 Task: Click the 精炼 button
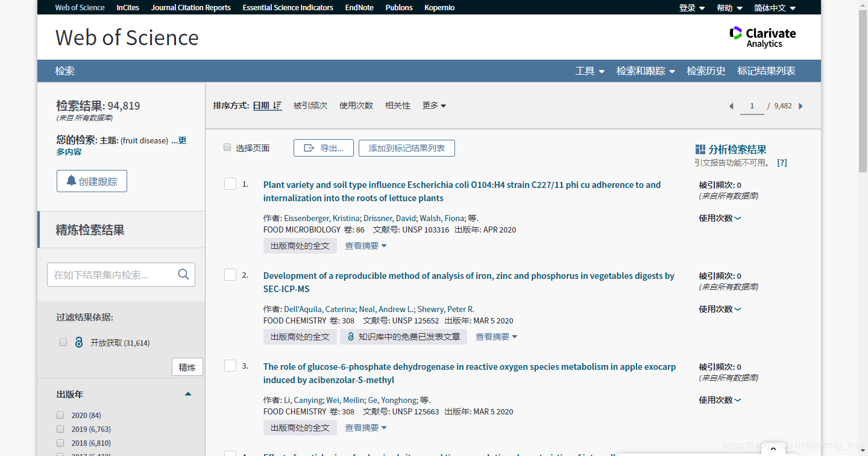coord(187,367)
